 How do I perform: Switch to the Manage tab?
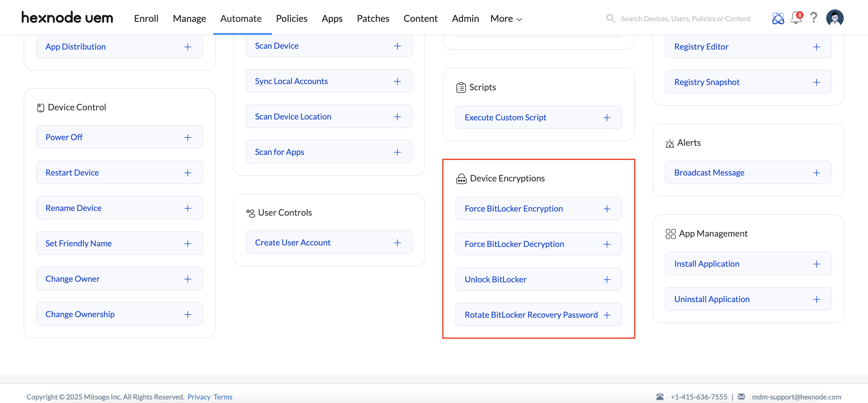pos(189,19)
